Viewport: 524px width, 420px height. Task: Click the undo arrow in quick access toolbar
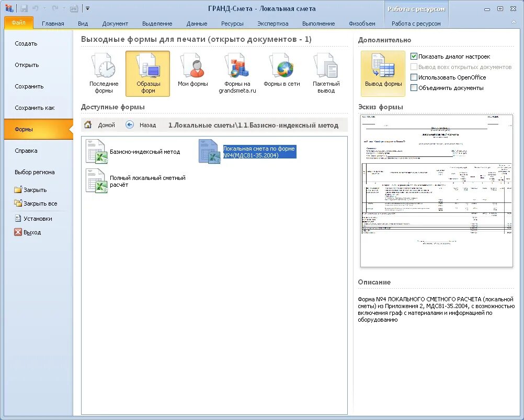(x=35, y=8)
